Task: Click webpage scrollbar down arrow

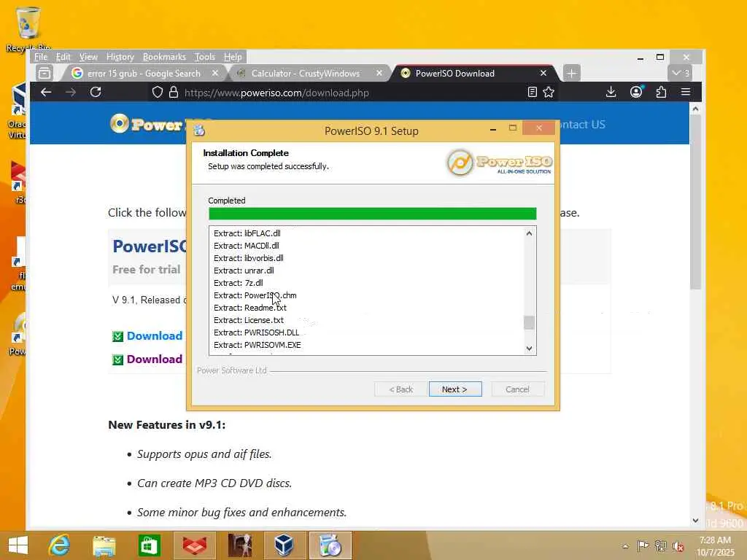Action: point(695,521)
